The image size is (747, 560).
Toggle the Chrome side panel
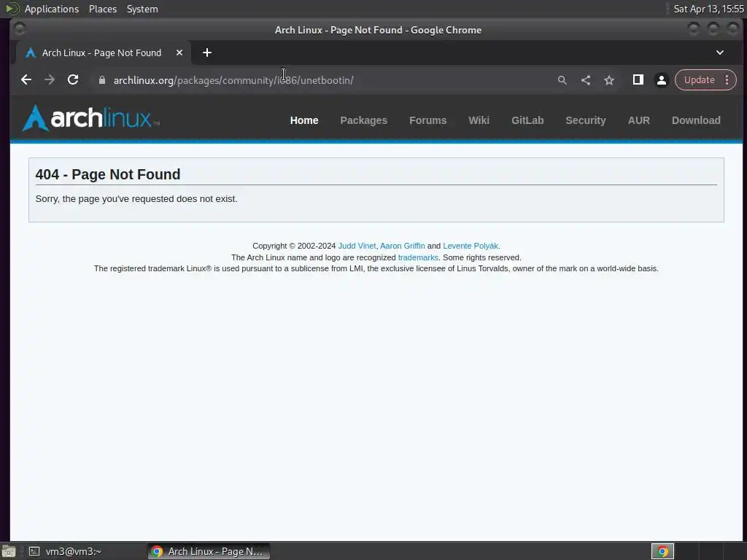tap(638, 80)
